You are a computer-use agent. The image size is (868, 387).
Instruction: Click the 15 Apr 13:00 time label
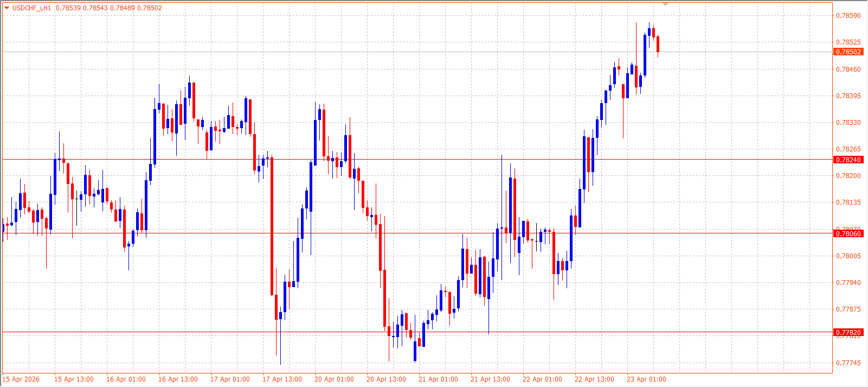[x=74, y=379]
